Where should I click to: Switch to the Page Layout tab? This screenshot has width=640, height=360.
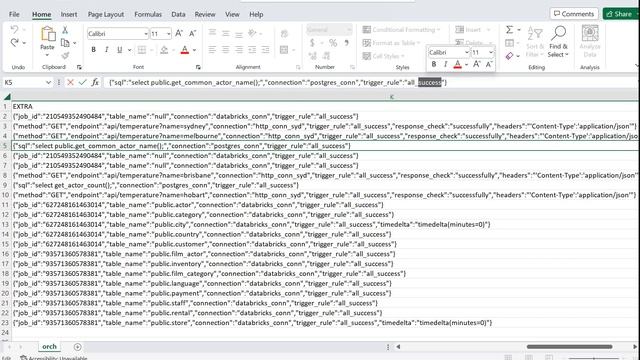[106, 14]
